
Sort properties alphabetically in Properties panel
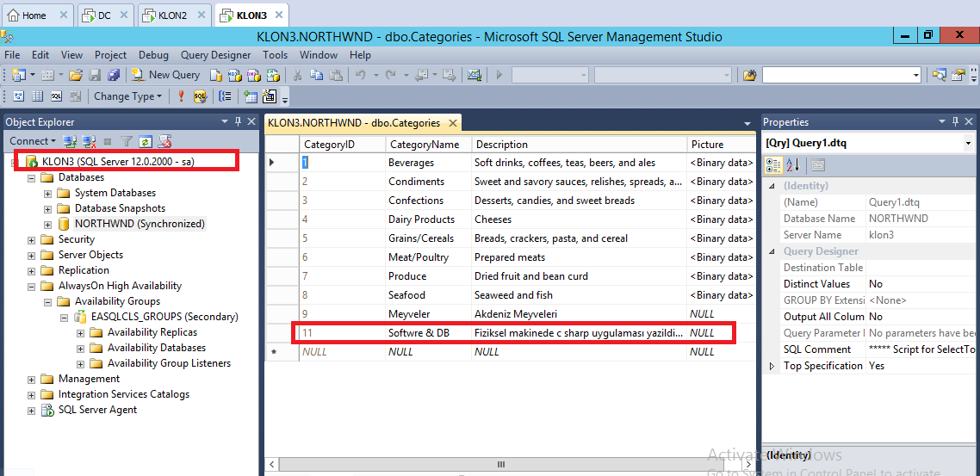click(x=794, y=165)
